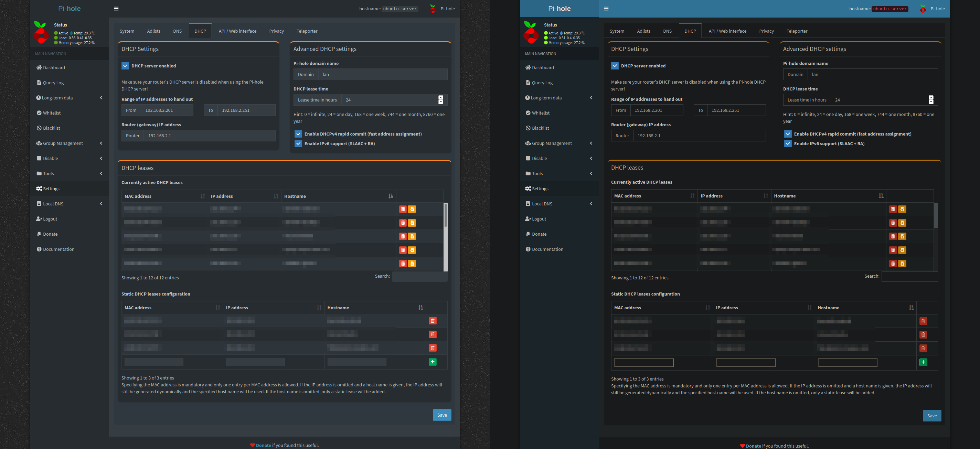Open Settings in the left window sidebar
Screen dimensions: 980x449
48,189
